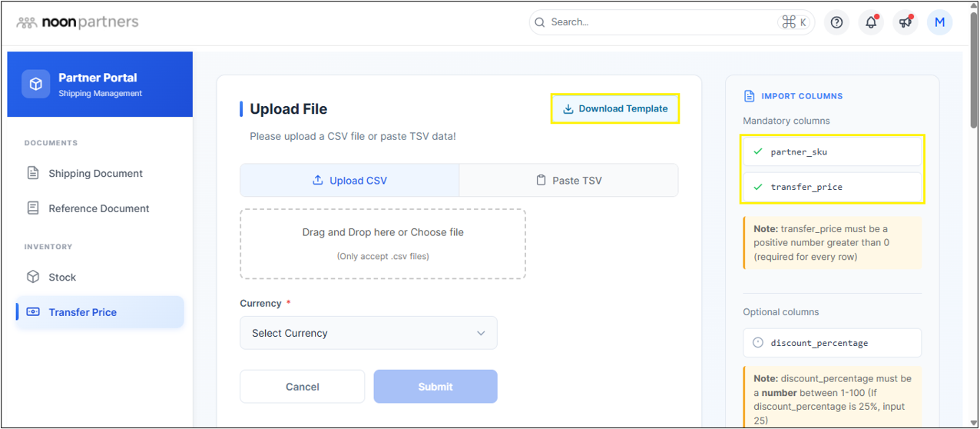Click the Stock cube icon

point(33,277)
